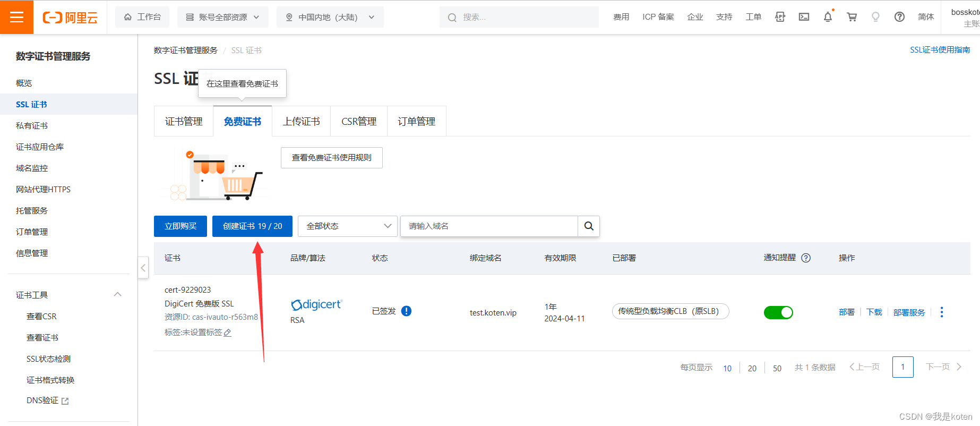980x426 pixels.
Task: Click the 传统型负载均衡CLB (原SLB) tag
Action: coord(670,311)
